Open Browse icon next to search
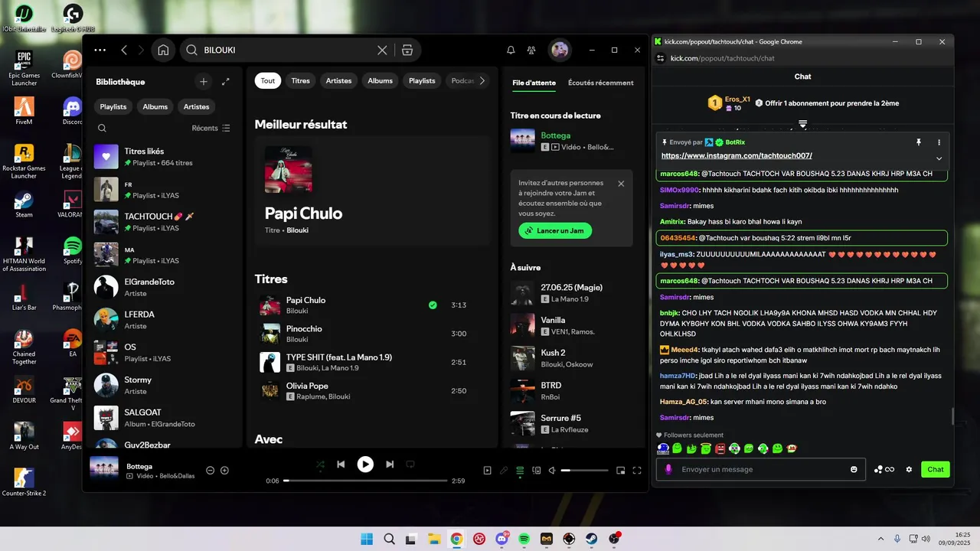This screenshot has height=551, width=980. point(407,50)
